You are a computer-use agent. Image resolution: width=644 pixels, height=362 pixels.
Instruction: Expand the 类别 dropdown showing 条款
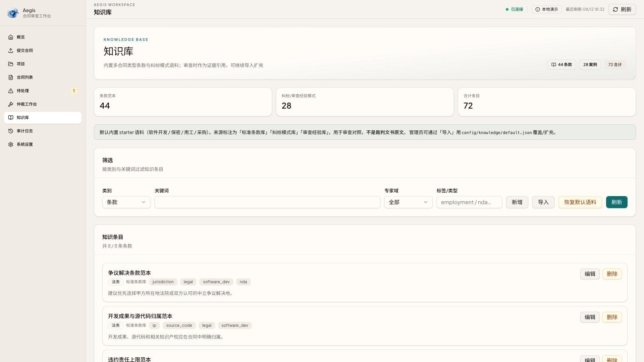click(126, 202)
